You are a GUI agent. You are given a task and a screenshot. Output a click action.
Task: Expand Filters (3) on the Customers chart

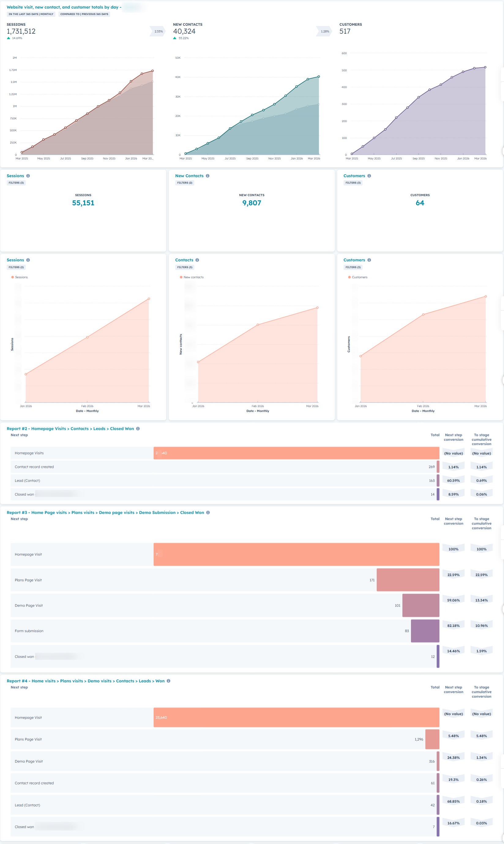point(353,267)
